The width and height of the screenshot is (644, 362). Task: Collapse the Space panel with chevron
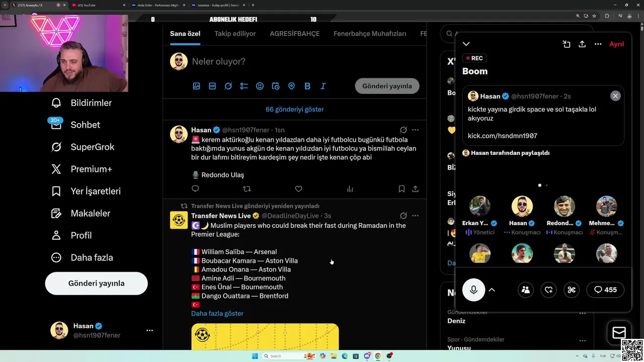[x=466, y=44]
